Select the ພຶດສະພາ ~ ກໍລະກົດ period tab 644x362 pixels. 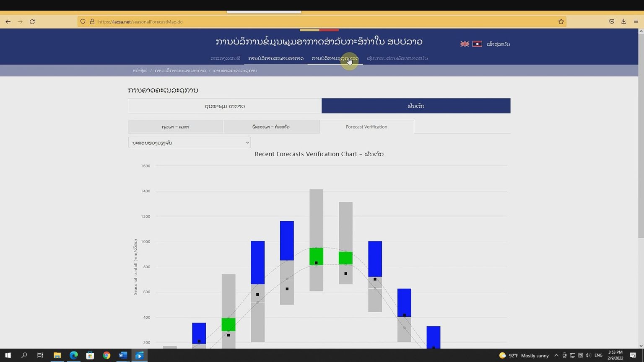[x=271, y=127]
